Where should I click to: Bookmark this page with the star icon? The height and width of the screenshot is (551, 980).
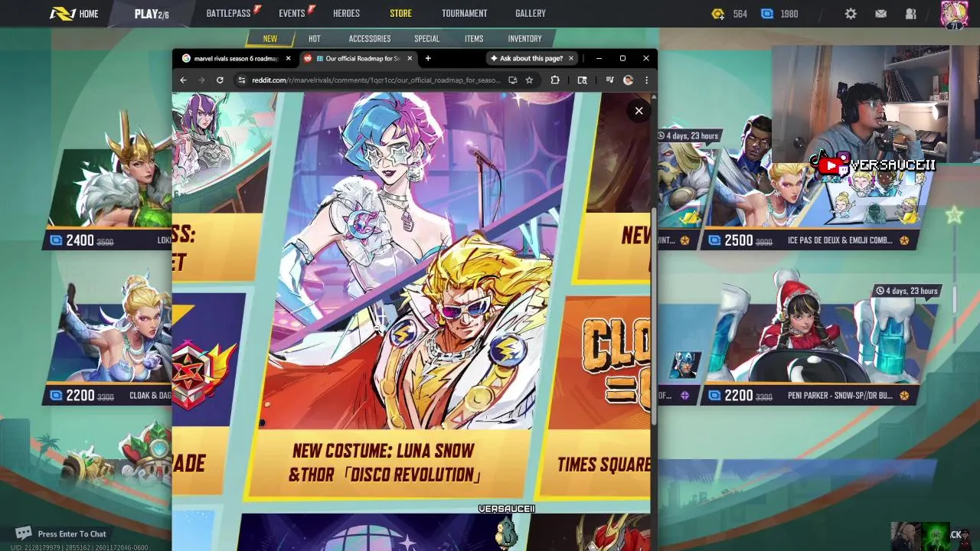pos(529,80)
